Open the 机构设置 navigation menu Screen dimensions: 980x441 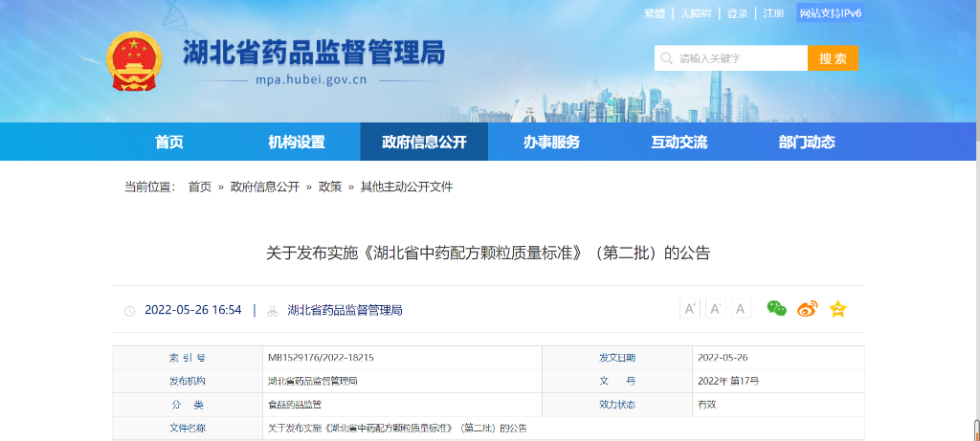(x=297, y=143)
